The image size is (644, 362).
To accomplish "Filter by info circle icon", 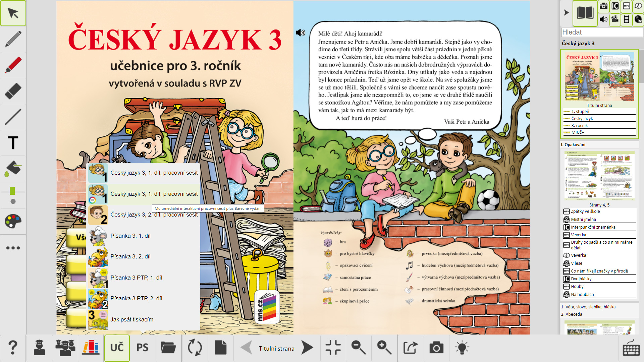I will pos(638,6).
